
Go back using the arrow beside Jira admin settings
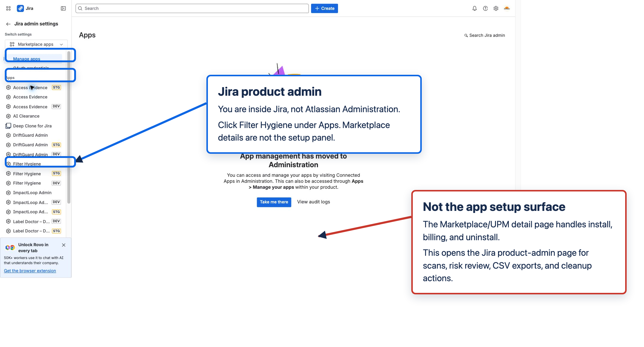[8, 24]
